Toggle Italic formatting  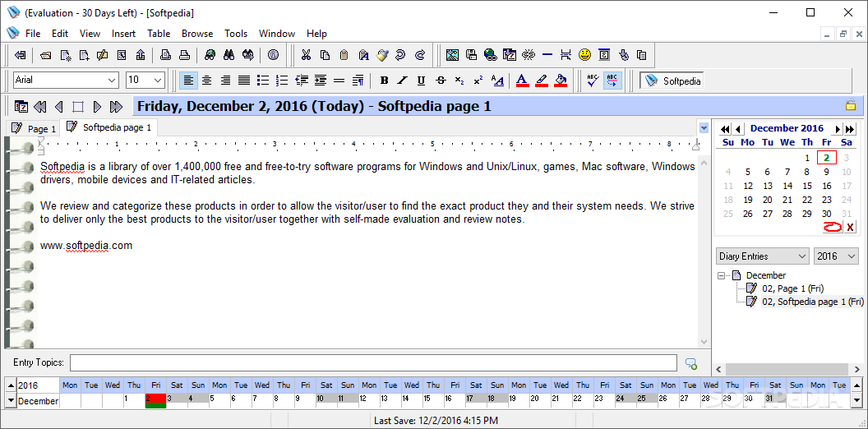tap(403, 81)
